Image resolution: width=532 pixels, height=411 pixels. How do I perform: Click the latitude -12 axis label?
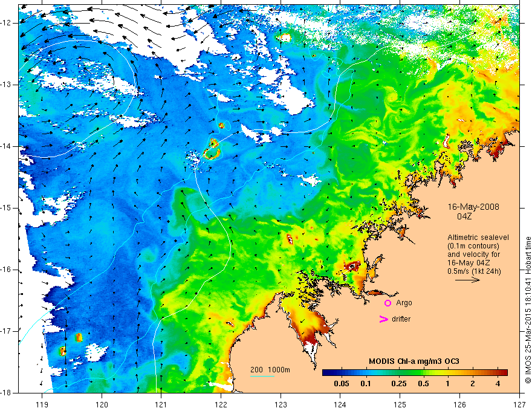point(7,23)
